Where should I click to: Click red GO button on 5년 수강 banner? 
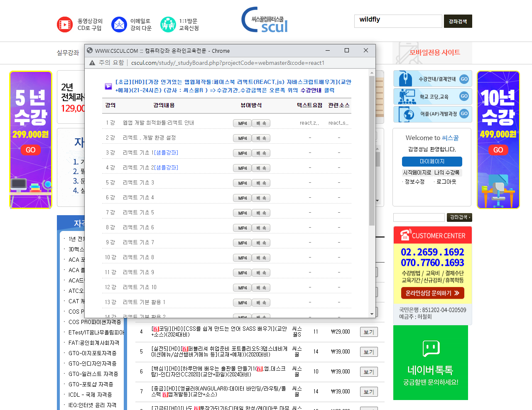(x=31, y=150)
